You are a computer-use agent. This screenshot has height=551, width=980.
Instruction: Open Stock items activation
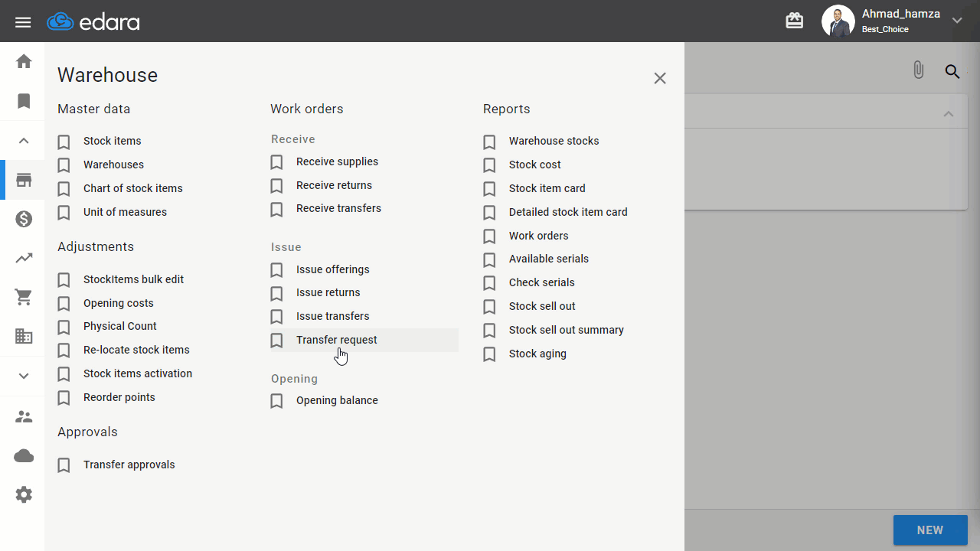138,373
